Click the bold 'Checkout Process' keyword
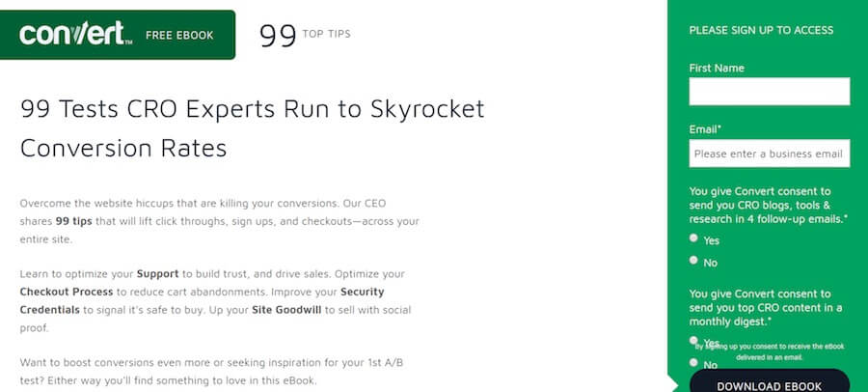The width and height of the screenshot is (868, 392). coord(67,292)
